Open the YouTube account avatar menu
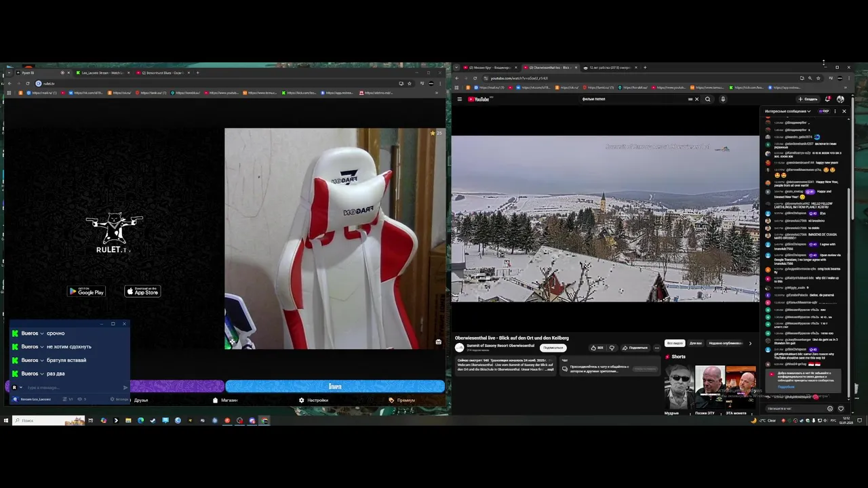The height and width of the screenshot is (488, 868). pos(840,99)
